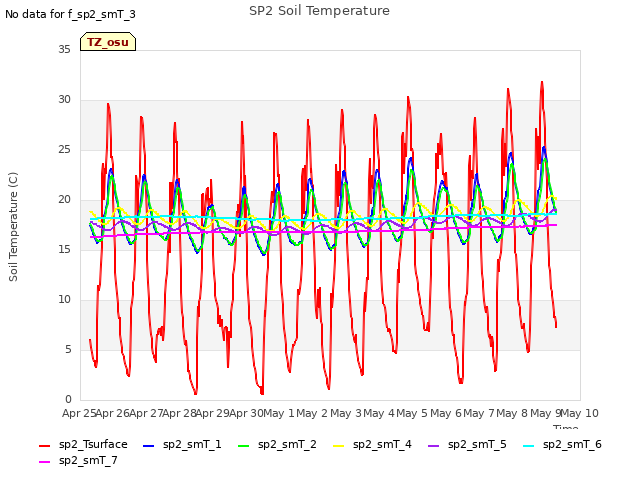Click the green sp2_smT_2 legend swatch

tap(243, 446)
